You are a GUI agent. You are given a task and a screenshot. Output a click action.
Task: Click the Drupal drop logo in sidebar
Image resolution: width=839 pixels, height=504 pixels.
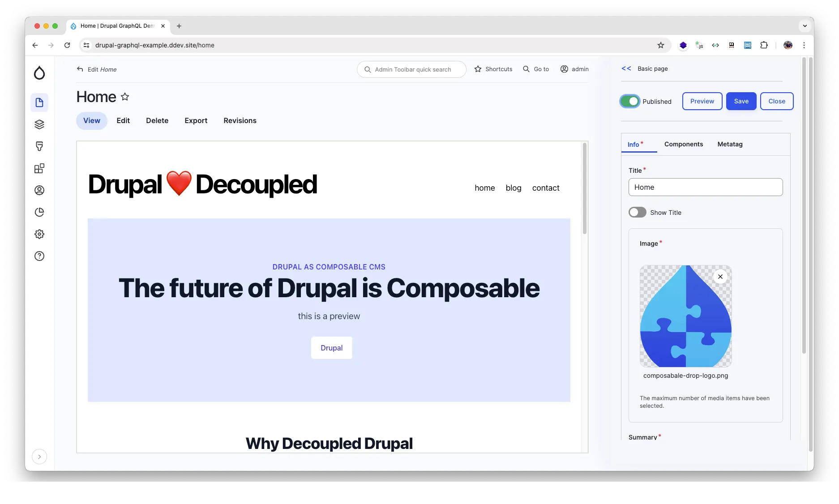[x=39, y=73]
